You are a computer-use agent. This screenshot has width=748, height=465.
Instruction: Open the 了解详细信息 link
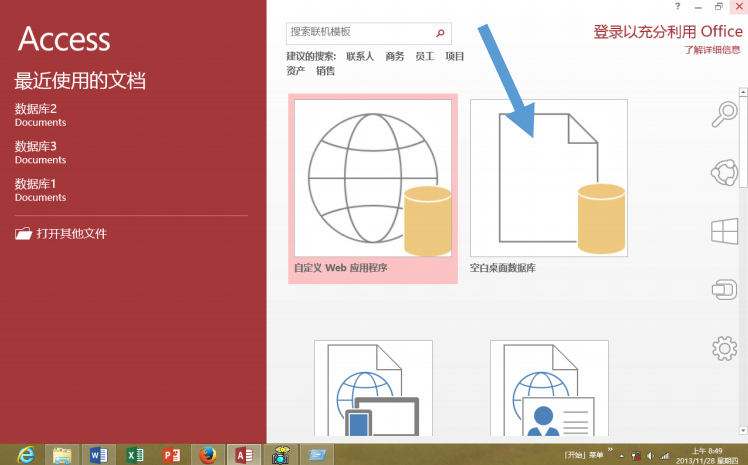(x=712, y=50)
